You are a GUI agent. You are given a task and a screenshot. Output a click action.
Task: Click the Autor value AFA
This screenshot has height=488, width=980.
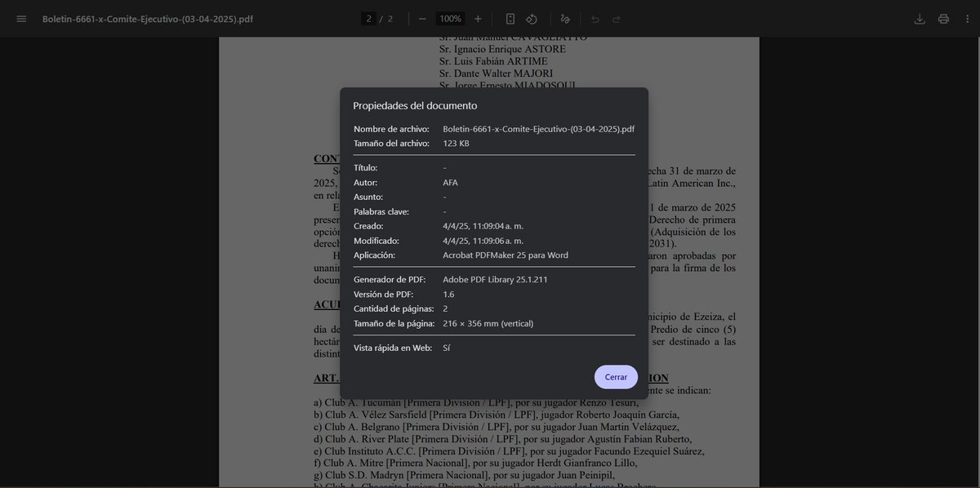click(x=450, y=182)
